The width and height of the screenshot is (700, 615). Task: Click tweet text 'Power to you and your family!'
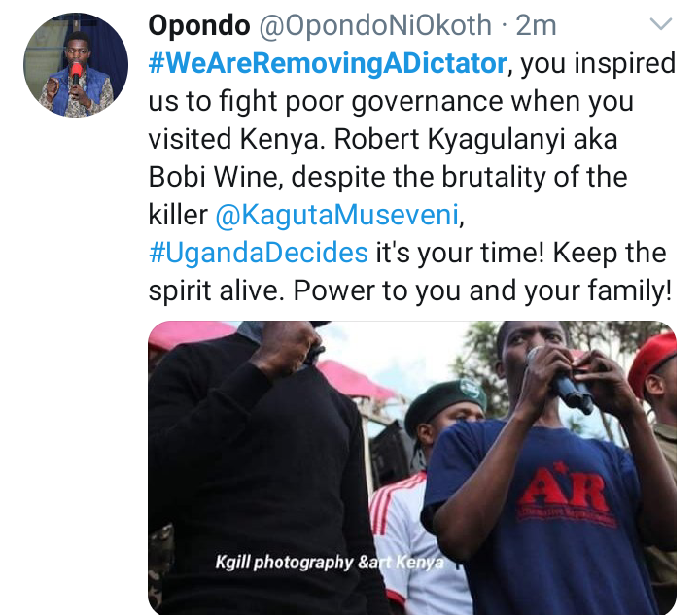pos(482,290)
